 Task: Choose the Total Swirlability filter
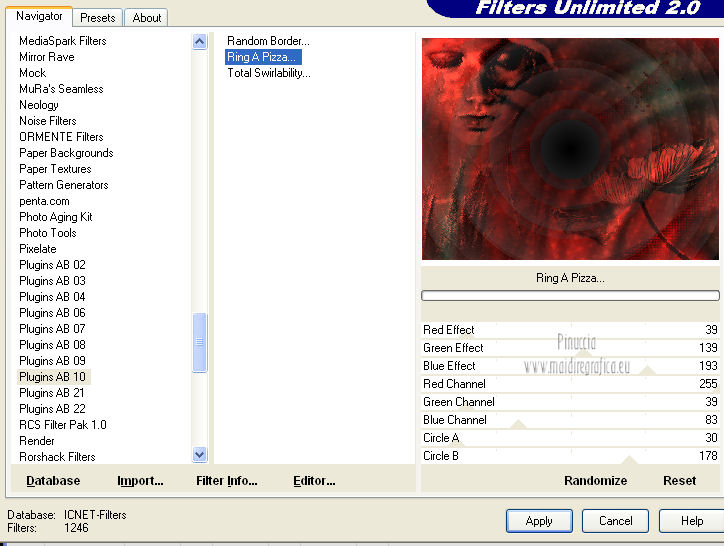pos(269,73)
